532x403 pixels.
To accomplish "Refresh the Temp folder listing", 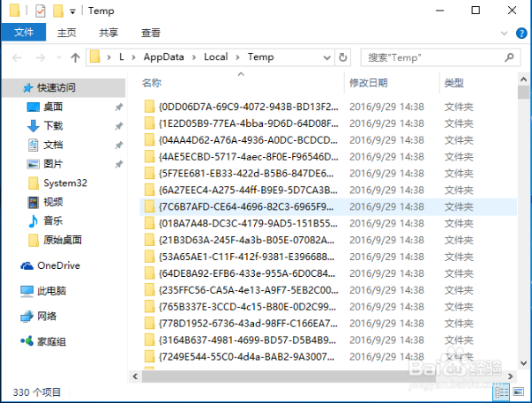I will coord(343,57).
